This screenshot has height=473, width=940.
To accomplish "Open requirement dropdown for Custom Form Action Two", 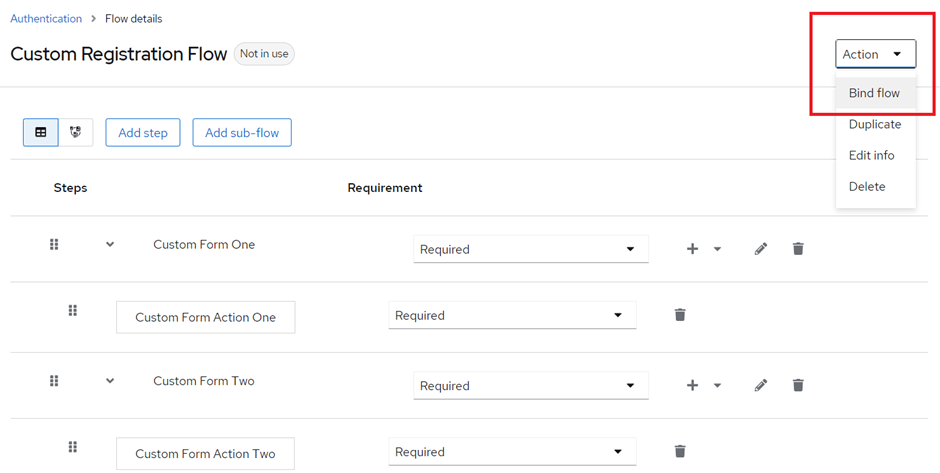I will (512, 452).
